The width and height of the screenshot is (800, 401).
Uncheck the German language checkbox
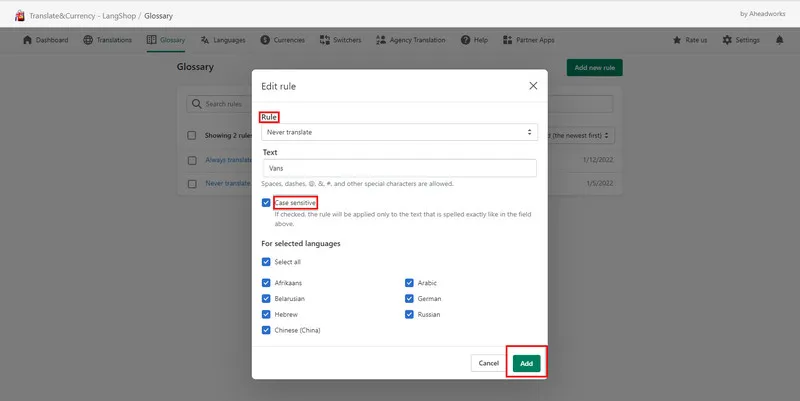point(409,298)
